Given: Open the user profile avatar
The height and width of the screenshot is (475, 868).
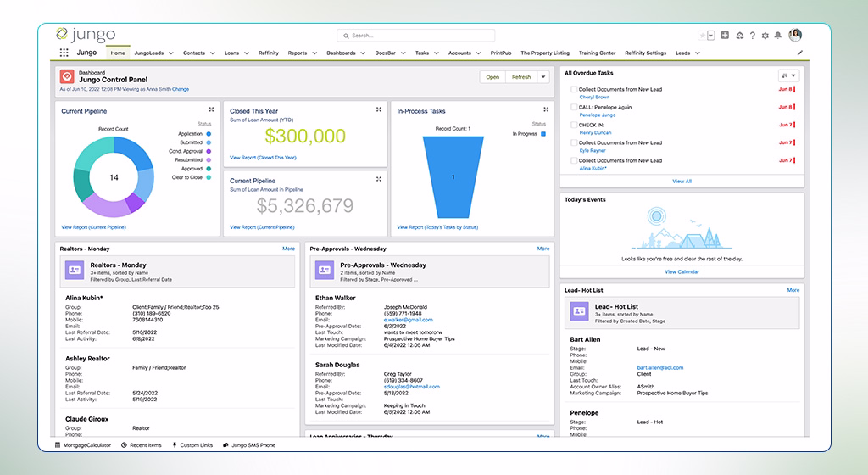Looking at the screenshot, I should [795, 35].
